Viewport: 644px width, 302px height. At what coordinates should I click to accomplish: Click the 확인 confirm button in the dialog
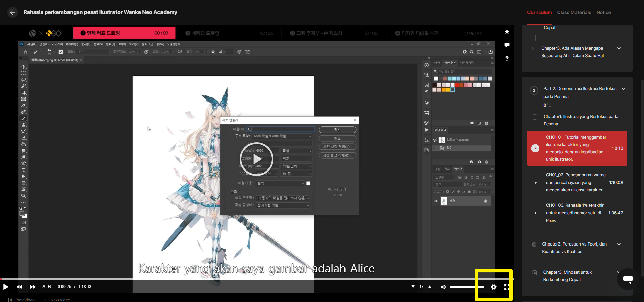pos(337,130)
